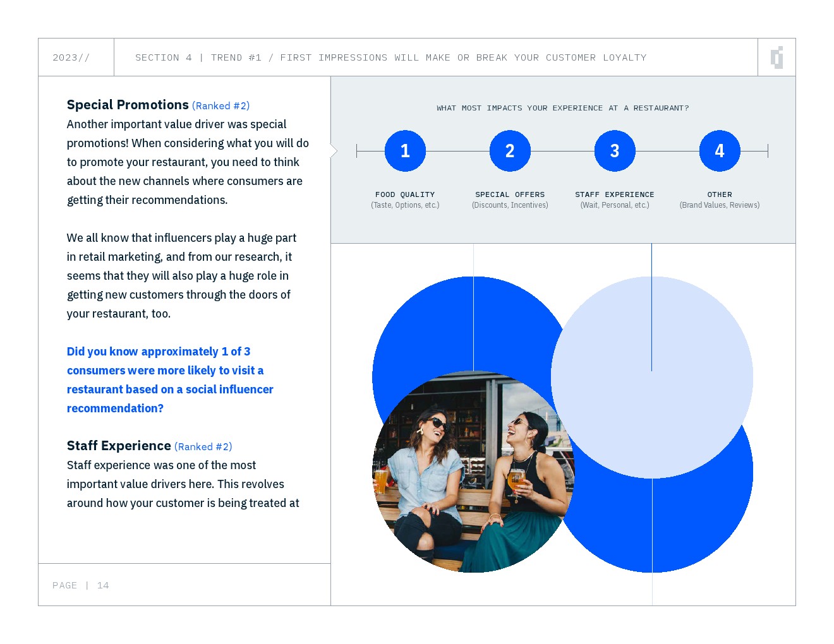Click the OTHER label under timeline
Image resolution: width=834 pixels, height=644 pixels.
coord(720,194)
